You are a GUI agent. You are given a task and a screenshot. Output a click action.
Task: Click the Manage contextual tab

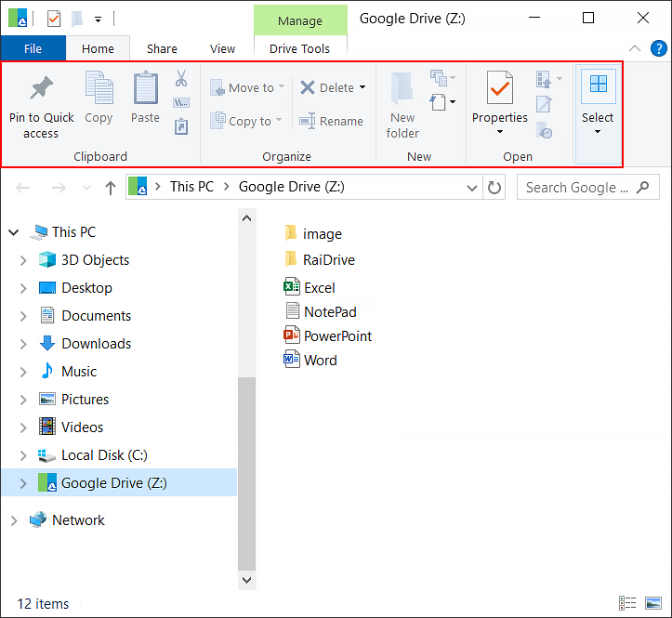pyautogui.click(x=300, y=20)
